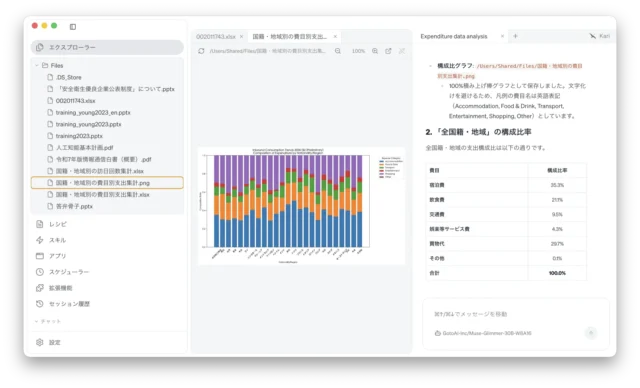Click the スキル lightning icon

pos(40,240)
